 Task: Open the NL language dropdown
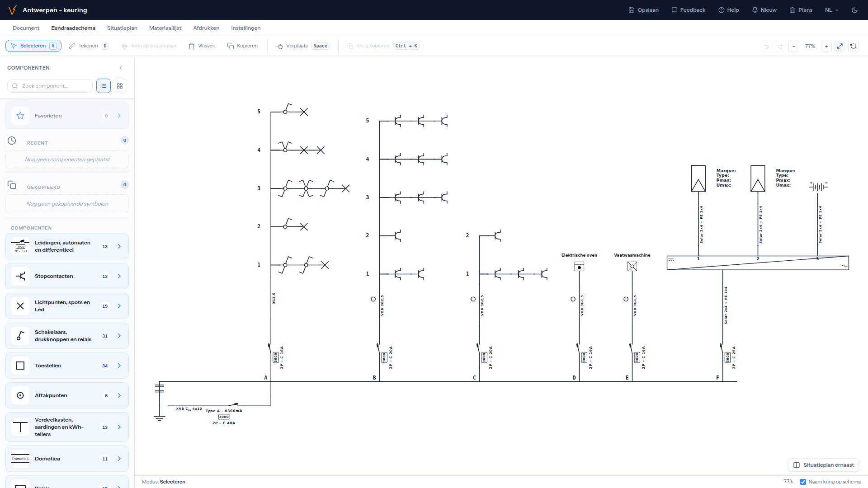pos(831,10)
